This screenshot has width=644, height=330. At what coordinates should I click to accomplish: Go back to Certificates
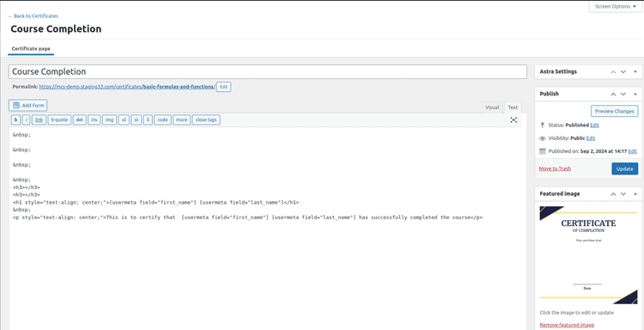[x=33, y=16]
